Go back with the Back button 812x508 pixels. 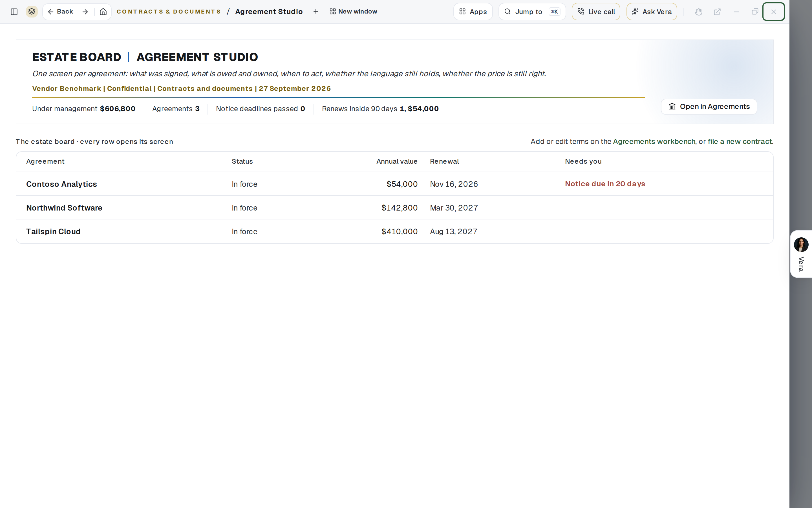click(61, 12)
